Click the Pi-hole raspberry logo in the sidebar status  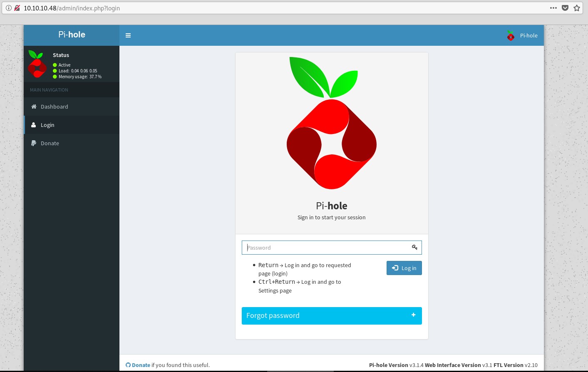37,64
